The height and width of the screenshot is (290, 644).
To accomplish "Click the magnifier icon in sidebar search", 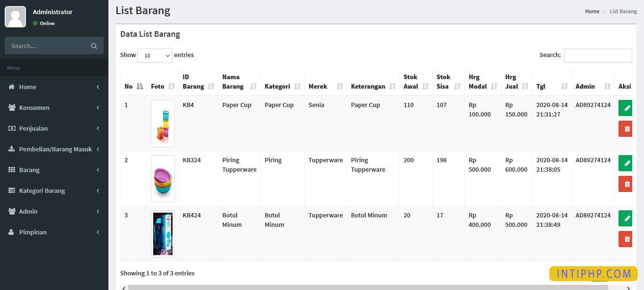I will coord(94,46).
